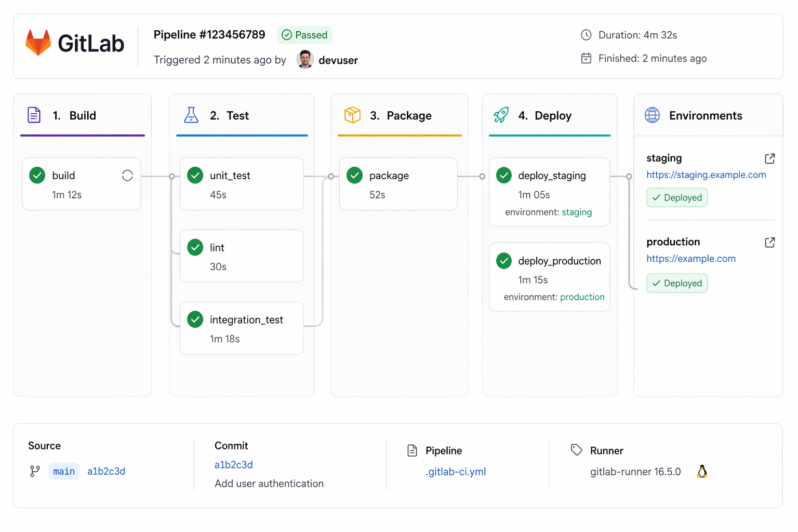
Task: Click the Passed status badge
Action: 305,35
